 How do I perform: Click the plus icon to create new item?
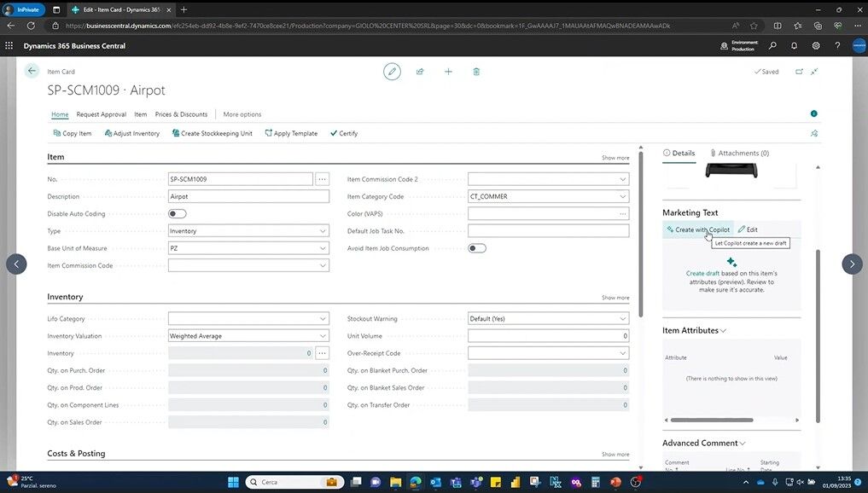click(x=448, y=72)
